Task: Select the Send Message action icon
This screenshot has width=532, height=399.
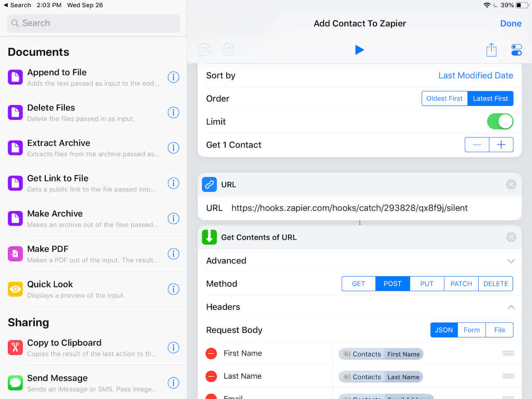Action: point(15,383)
